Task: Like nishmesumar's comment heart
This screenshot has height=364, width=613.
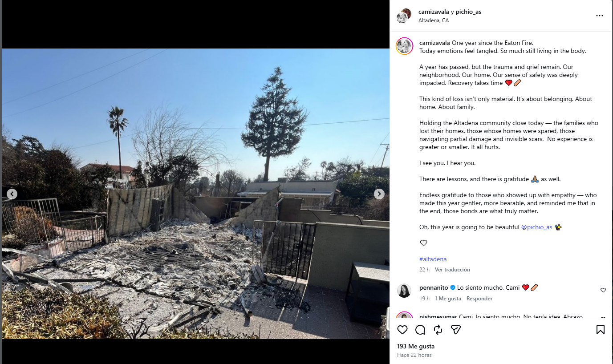Action: (x=603, y=318)
